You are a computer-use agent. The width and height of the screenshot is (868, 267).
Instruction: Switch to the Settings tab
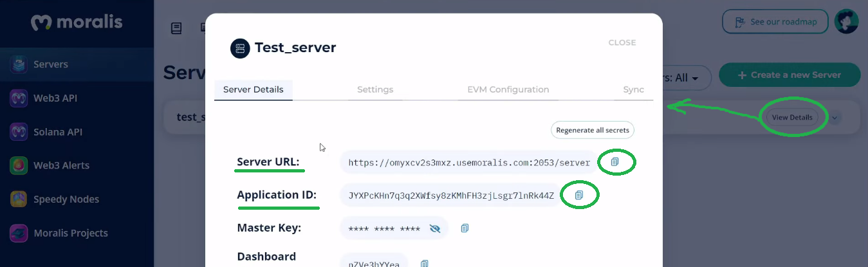pos(375,89)
